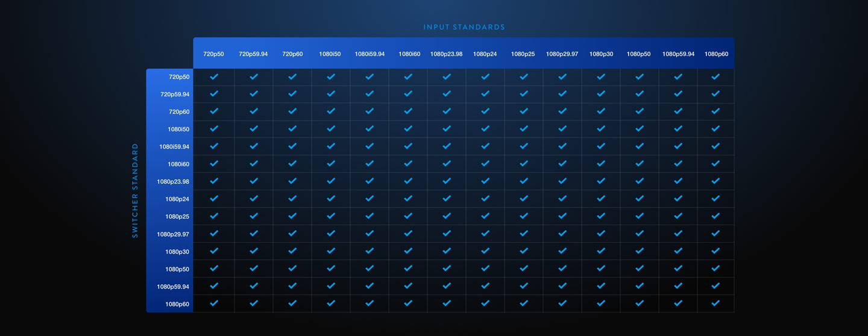Select the 720p59.94 input column header
Image resolution: width=868 pixels, height=336 pixels.
tap(253, 54)
